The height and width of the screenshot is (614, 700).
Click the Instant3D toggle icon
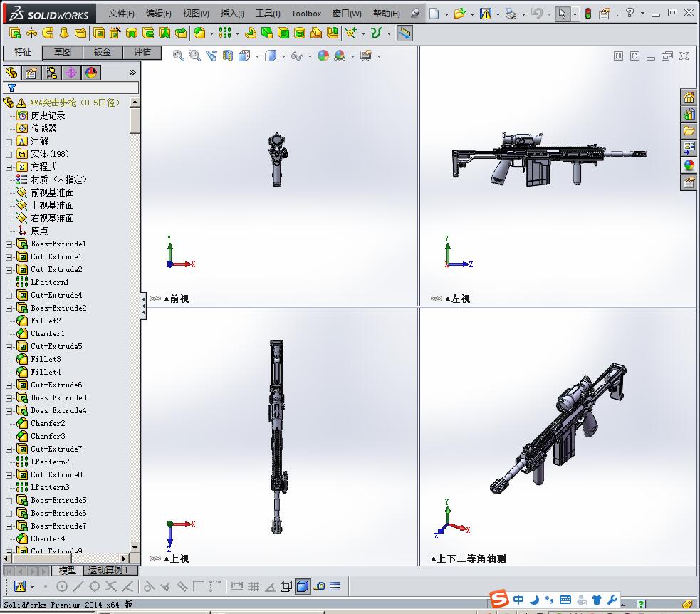pyautogui.click(x=404, y=33)
